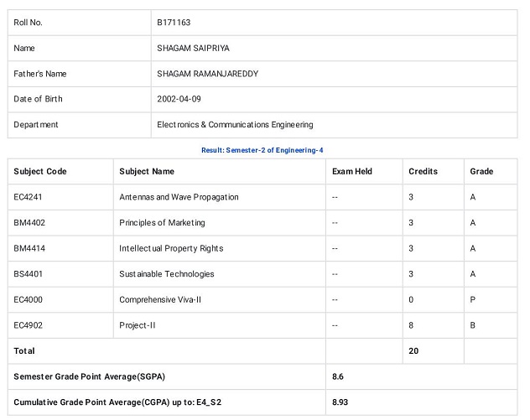Click the Subject Code column header
The height and width of the screenshot is (420, 530).
pyautogui.click(x=40, y=171)
